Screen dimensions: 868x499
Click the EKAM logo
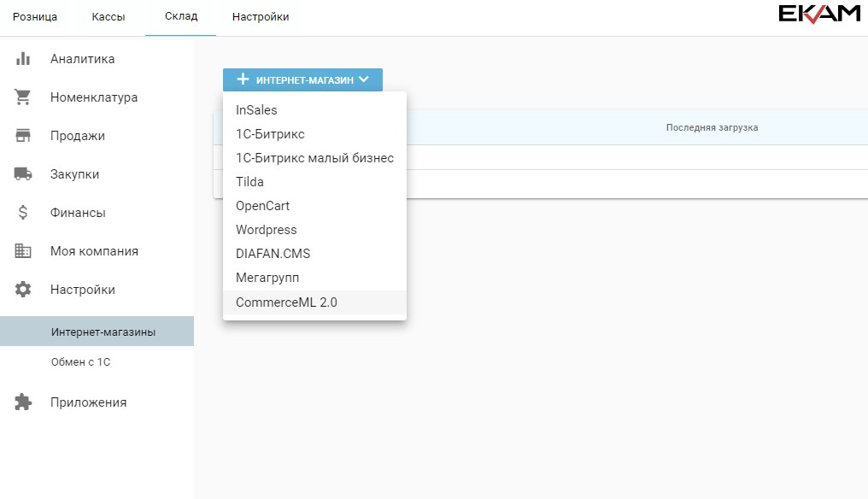819,15
